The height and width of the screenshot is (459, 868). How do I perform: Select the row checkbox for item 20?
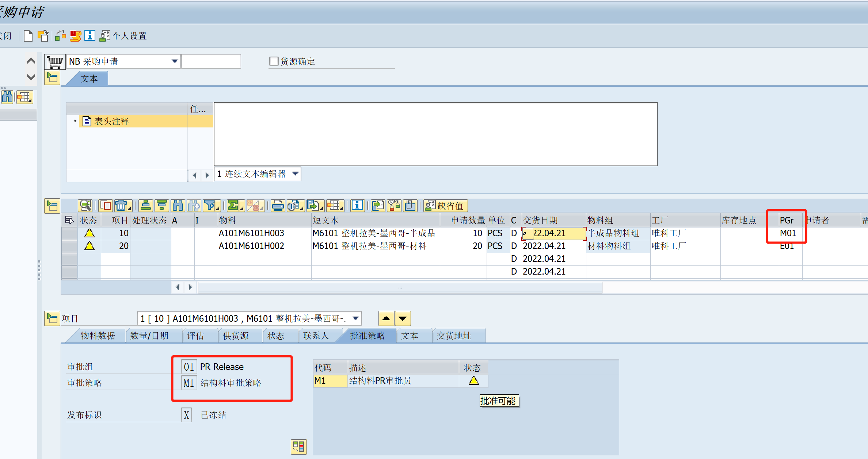(x=69, y=246)
